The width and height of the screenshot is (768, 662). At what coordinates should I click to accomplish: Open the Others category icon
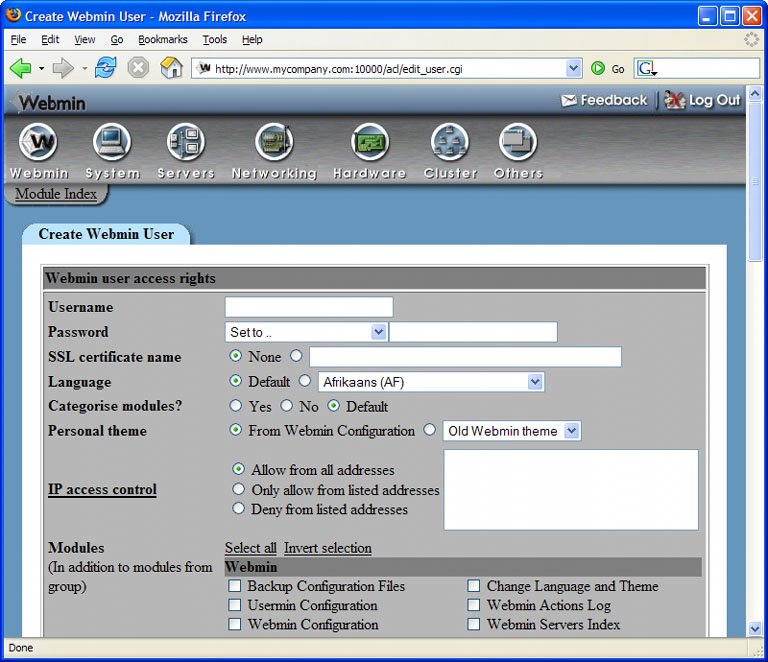point(518,145)
